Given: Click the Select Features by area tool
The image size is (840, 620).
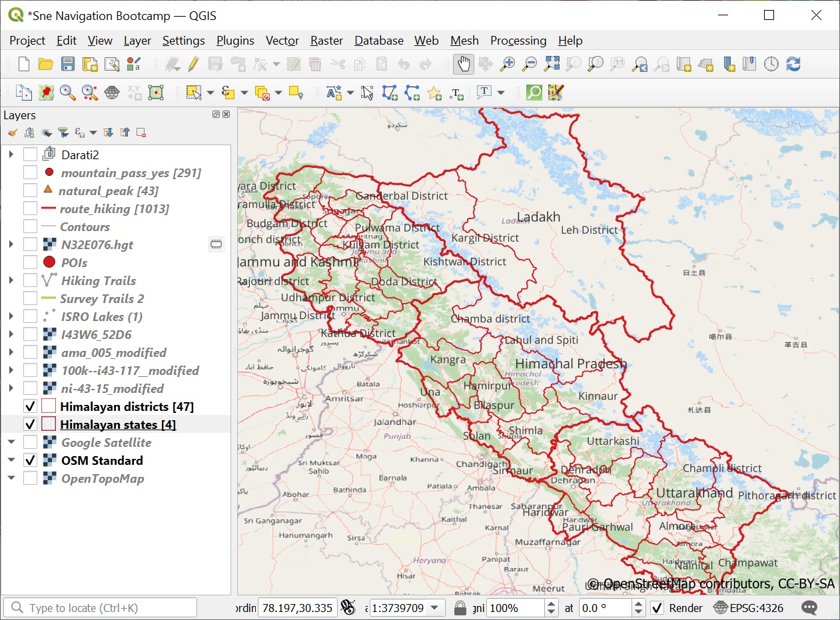Looking at the screenshot, I should (x=194, y=93).
